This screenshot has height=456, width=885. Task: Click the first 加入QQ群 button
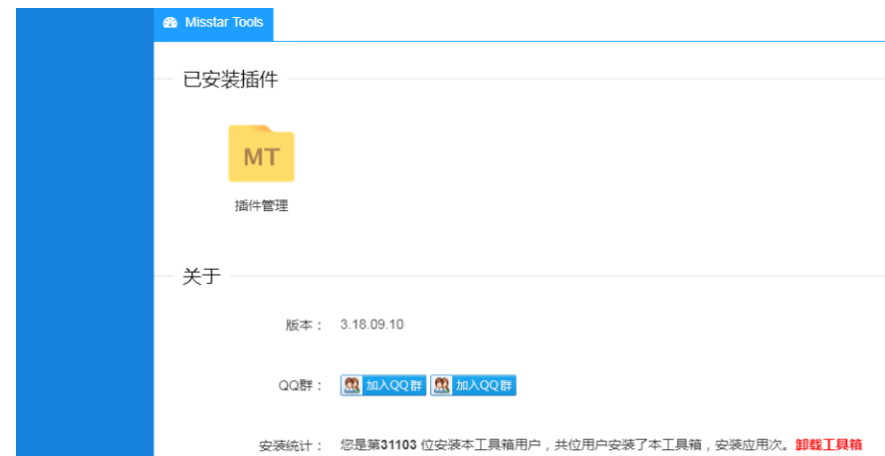[383, 385]
